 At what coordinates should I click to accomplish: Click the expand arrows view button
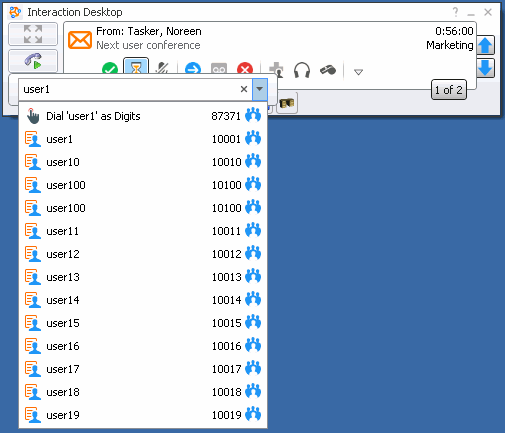tap(33, 34)
